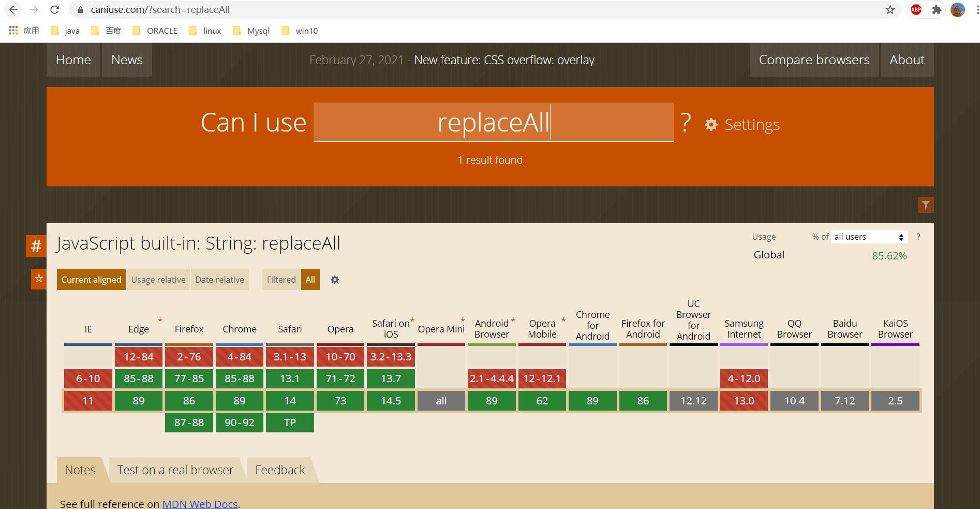Click the Baidu Browser 7.12 cell
Image resolution: width=980 pixels, height=509 pixels.
pyautogui.click(x=845, y=401)
